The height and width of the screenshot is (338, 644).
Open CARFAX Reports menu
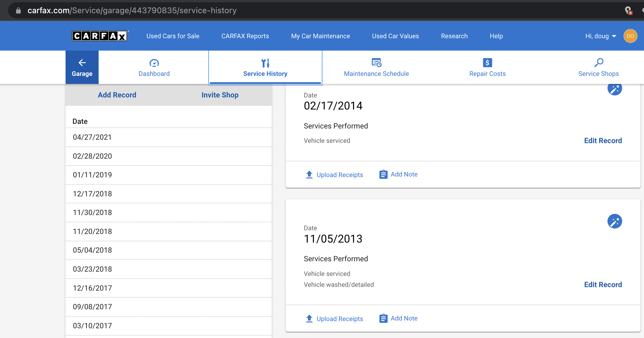[x=245, y=36]
